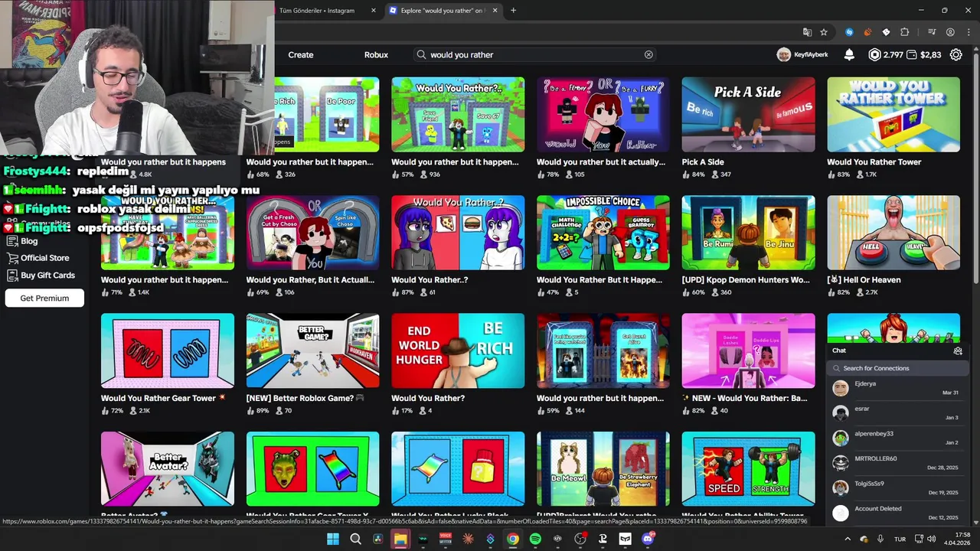The width and height of the screenshot is (980, 551).
Task: Open the Shazam browser extension
Action: coord(849,32)
